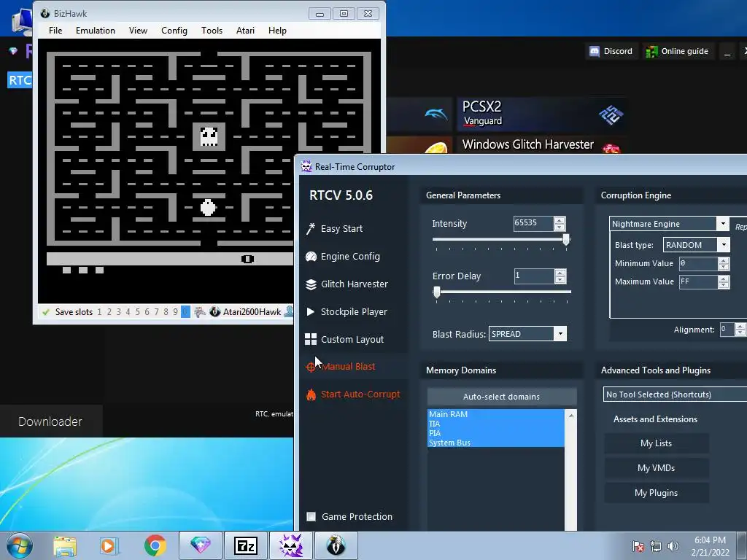
Task: Open the BizHawk Help menu
Action: 277,31
